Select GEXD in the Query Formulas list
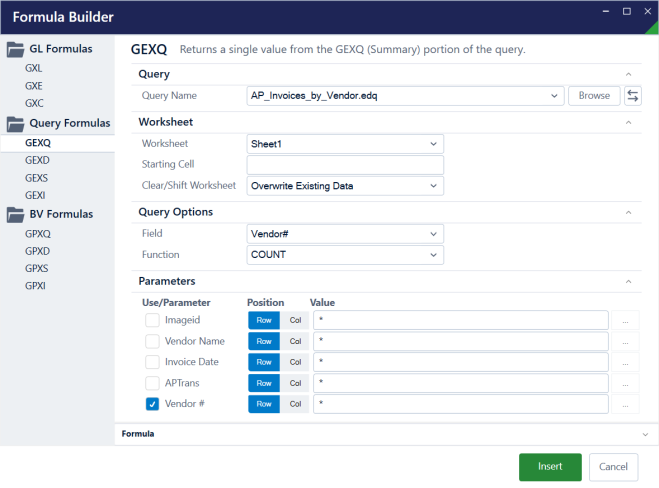659x488 pixels. 37,160
